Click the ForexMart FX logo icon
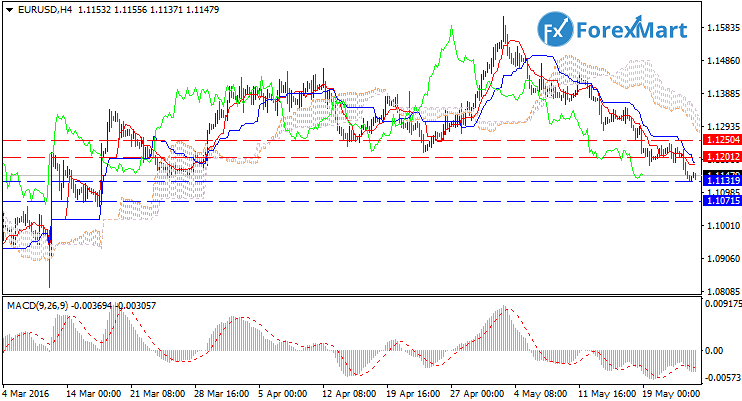 [555, 29]
